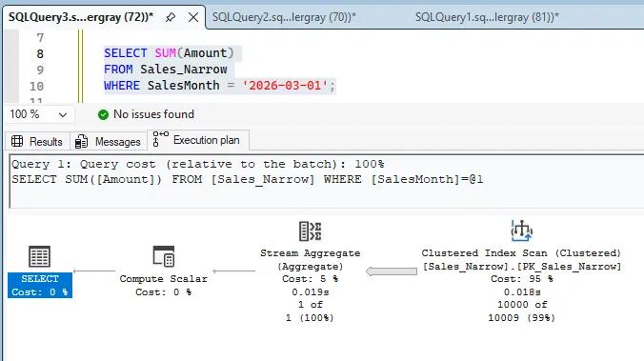Click the SalesMonth column name in the editor
The width and height of the screenshot is (644, 361).
click(x=184, y=86)
